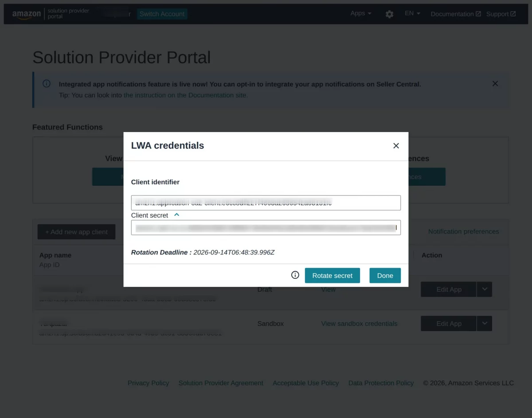Click the Done button
The height and width of the screenshot is (418, 532).
tap(385, 275)
